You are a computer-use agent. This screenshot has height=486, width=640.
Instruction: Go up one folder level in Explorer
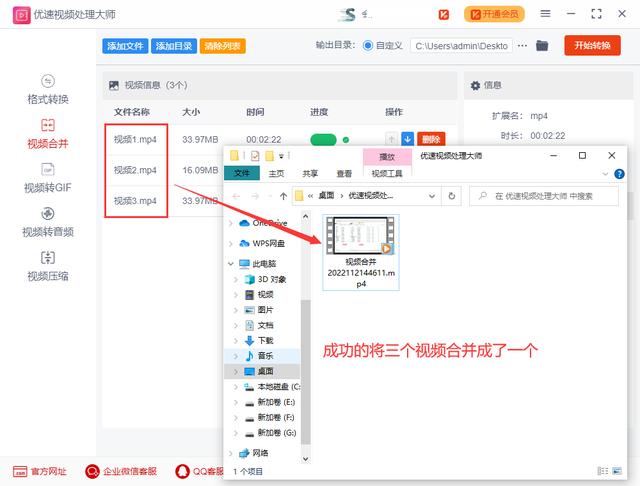(283, 196)
